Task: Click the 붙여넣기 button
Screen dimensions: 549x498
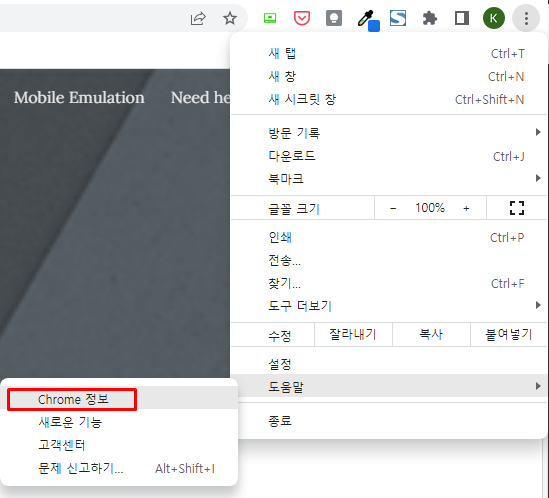Action: [x=509, y=334]
